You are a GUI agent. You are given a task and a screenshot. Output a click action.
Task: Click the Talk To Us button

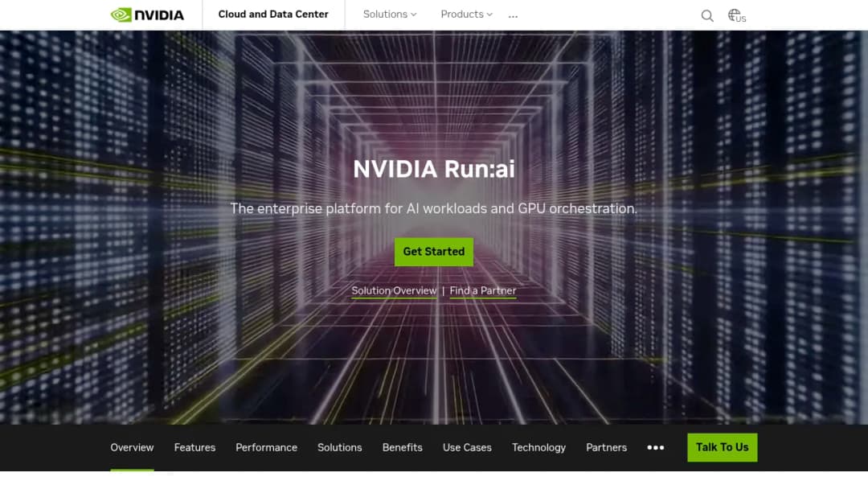723,447
